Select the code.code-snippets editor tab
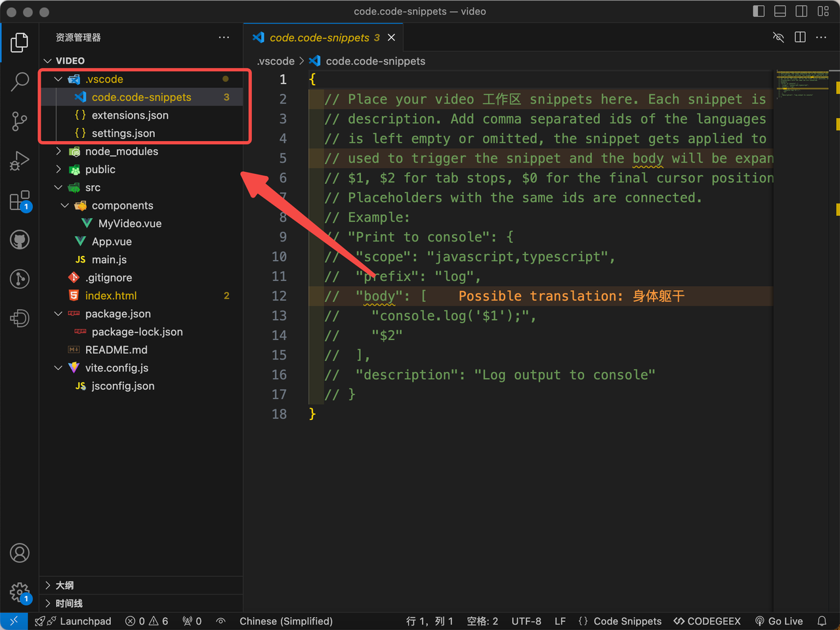Screen dimensions: 840x630 pos(320,38)
